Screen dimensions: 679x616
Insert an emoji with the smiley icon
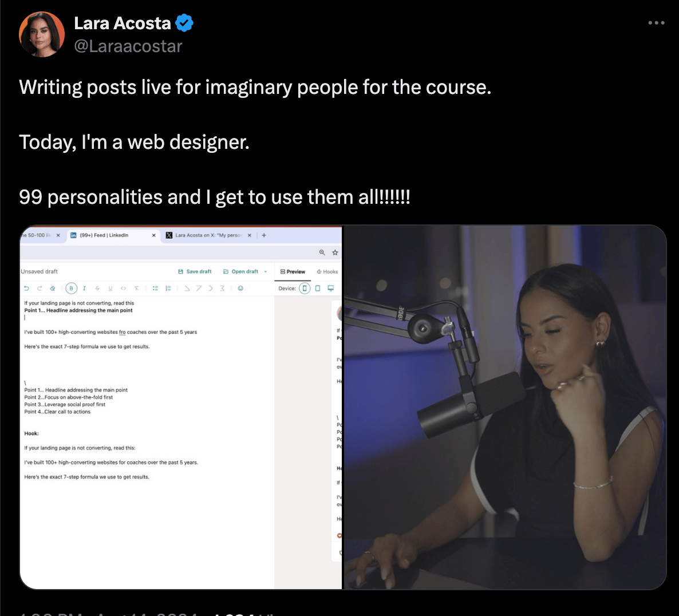click(x=240, y=289)
